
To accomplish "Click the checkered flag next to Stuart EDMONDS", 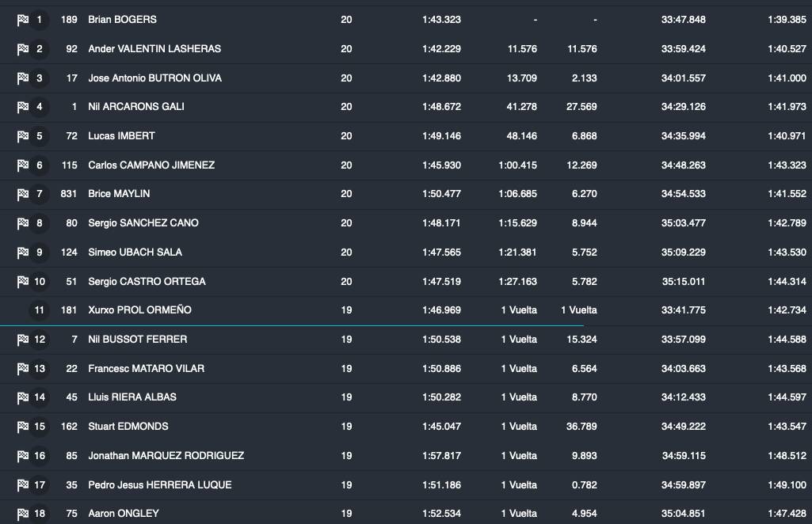I will [x=22, y=427].
